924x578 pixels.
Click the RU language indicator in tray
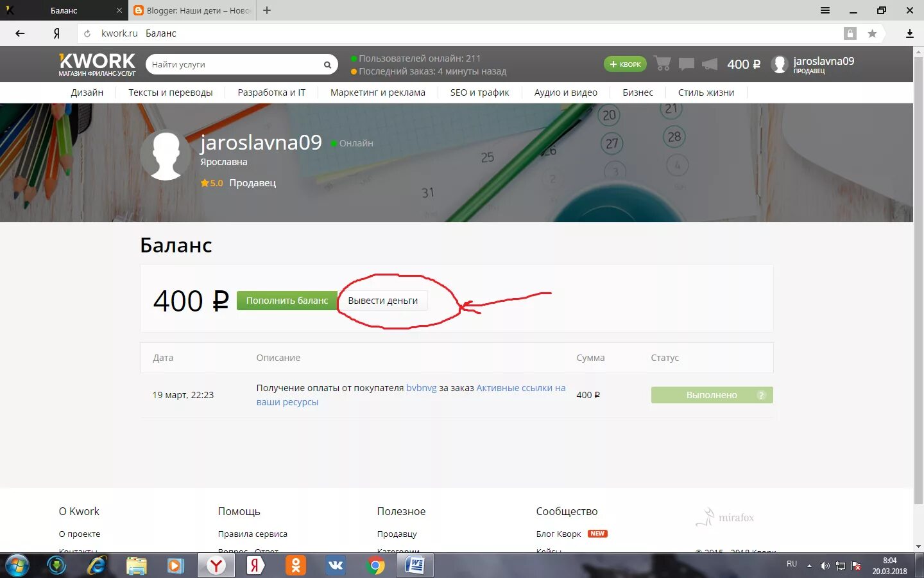pyautogui.click(x=792, y=564)
